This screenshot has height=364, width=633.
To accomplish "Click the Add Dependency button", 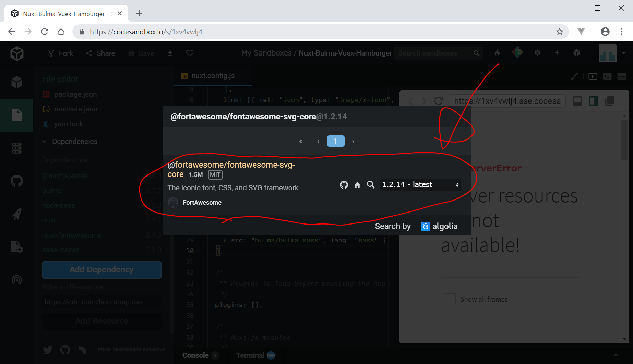I will [101, 270].
